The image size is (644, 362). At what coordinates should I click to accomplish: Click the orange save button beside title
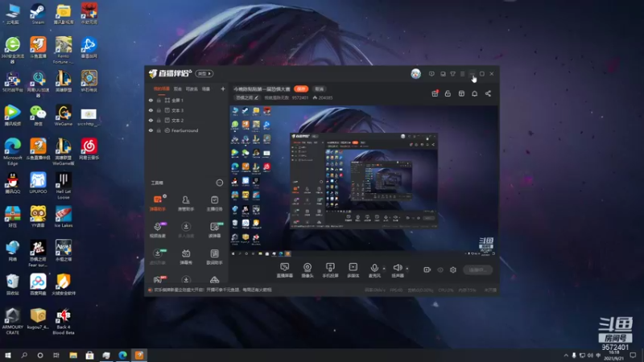pyautogui.click(x=301, y=89)
